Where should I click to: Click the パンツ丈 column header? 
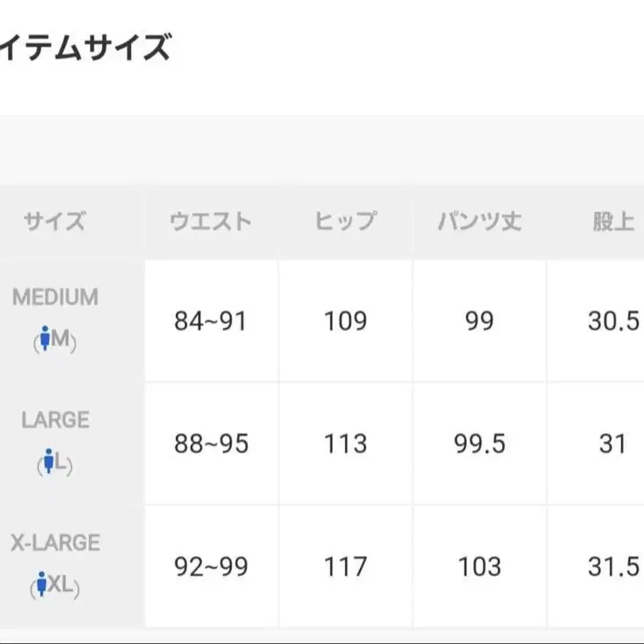[x=479, y=221]
